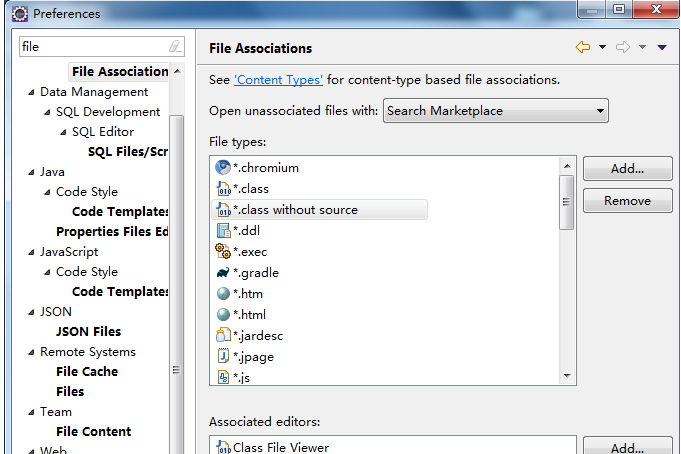The image size is (681, 454).
Task: Open the preferences view menu arrow
Action: click(x=661, y=48)
